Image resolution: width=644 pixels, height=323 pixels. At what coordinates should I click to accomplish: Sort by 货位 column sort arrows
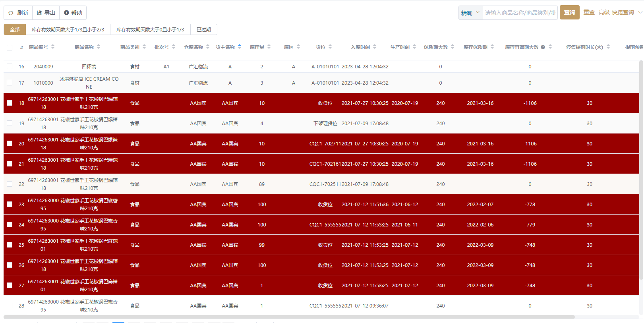[330, 47]
